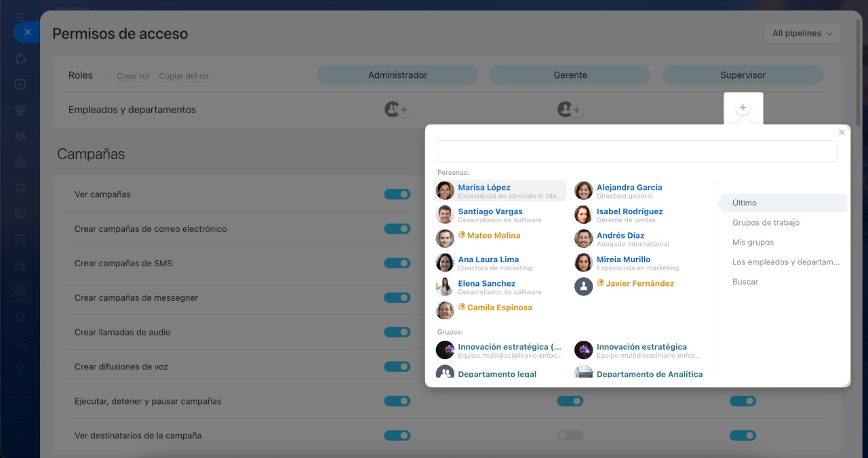
Task: Open the tasks checkmark icon in sidebar
Action: click(20, 85)
